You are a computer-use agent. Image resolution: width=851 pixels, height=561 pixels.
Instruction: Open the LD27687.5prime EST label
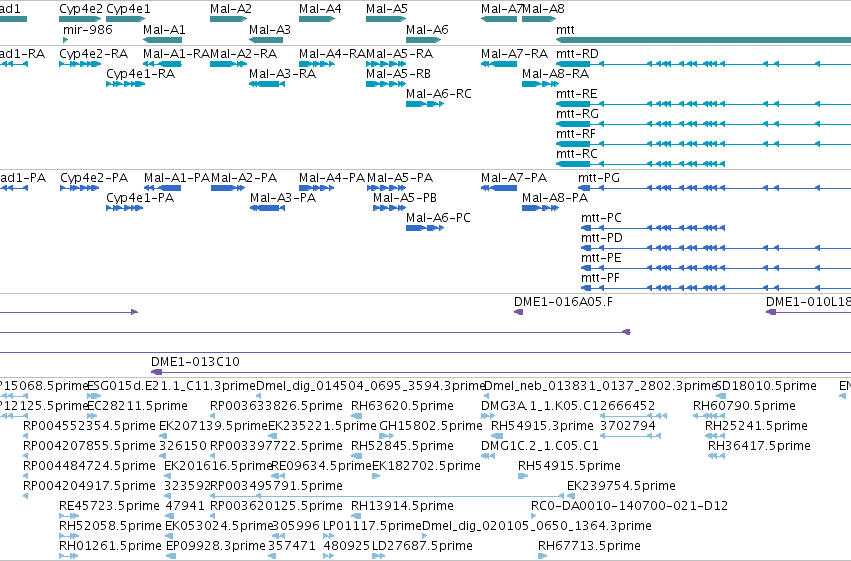pos(422,546)
